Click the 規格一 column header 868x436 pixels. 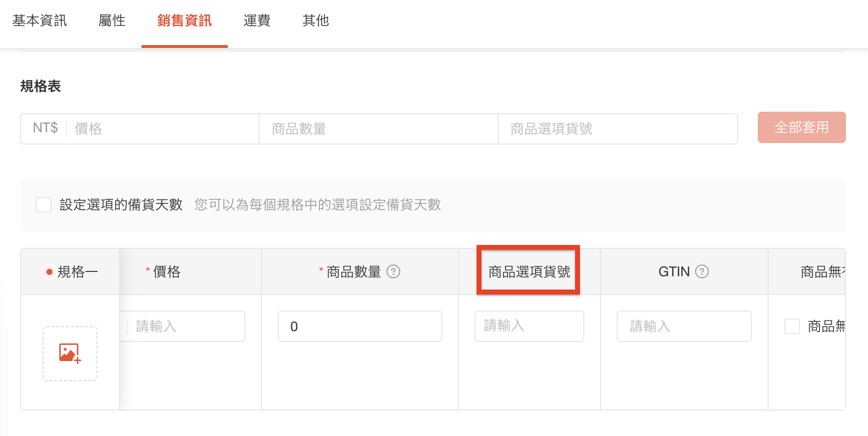72,271
